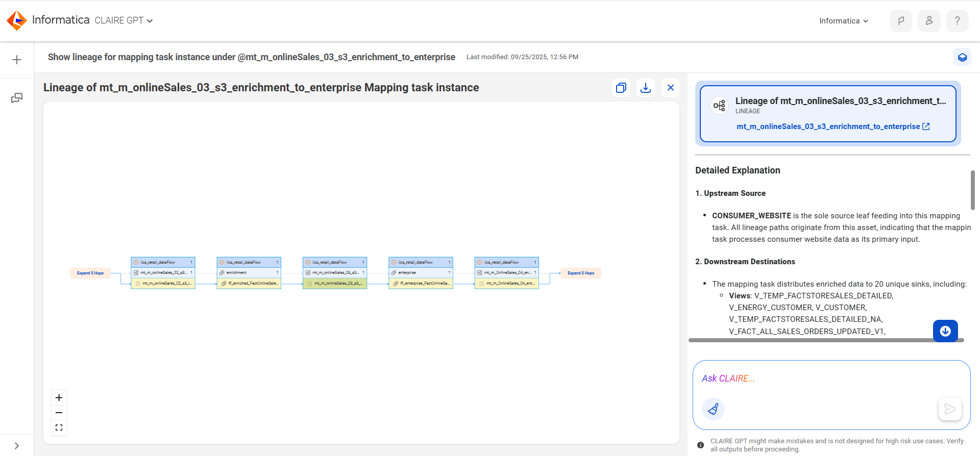Copy the lineage using the copy icon
This screenshot has width=980, height=456.
point(621,88)
